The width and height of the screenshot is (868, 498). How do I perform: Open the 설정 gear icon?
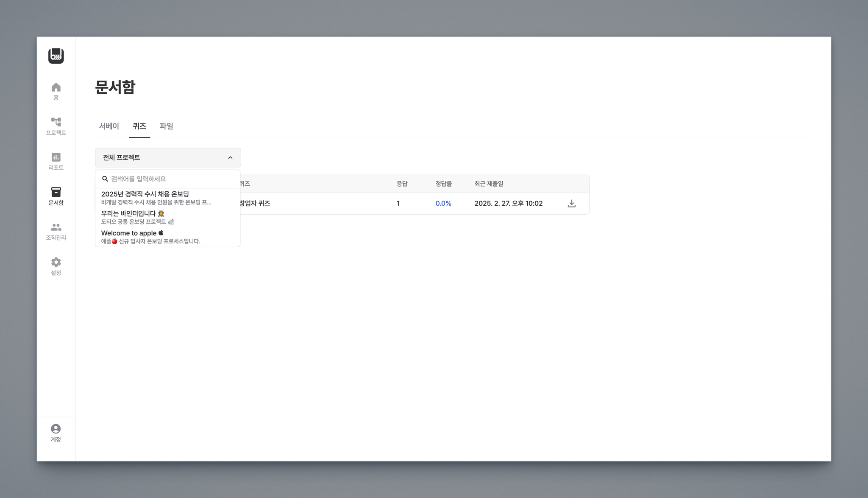(x=56, y=262)
